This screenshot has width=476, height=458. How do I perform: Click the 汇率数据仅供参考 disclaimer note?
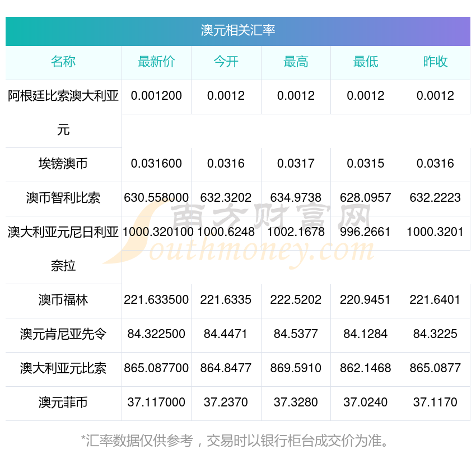coord(235,441)
